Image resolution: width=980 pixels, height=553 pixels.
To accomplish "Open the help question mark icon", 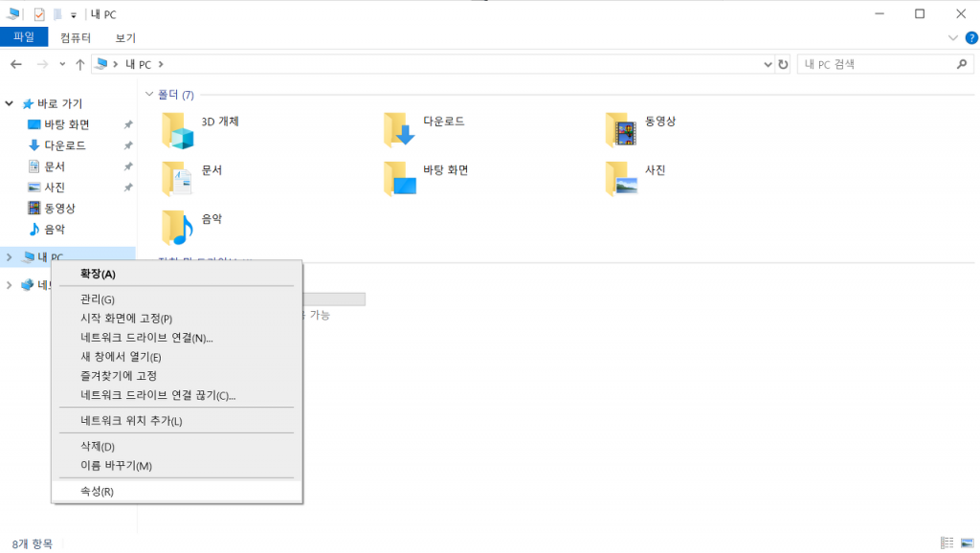I will [971, 38].
